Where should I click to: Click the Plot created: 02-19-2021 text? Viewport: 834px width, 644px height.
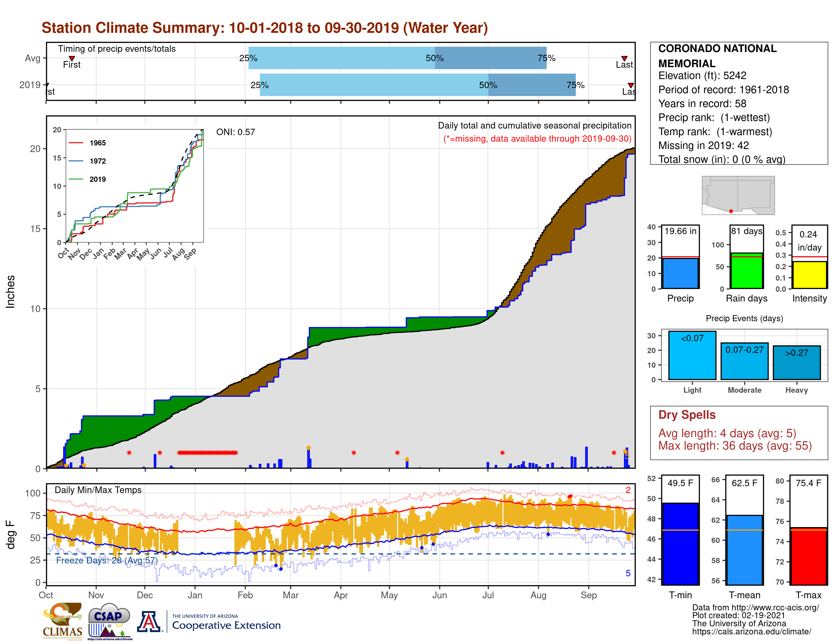click(738, 616)
